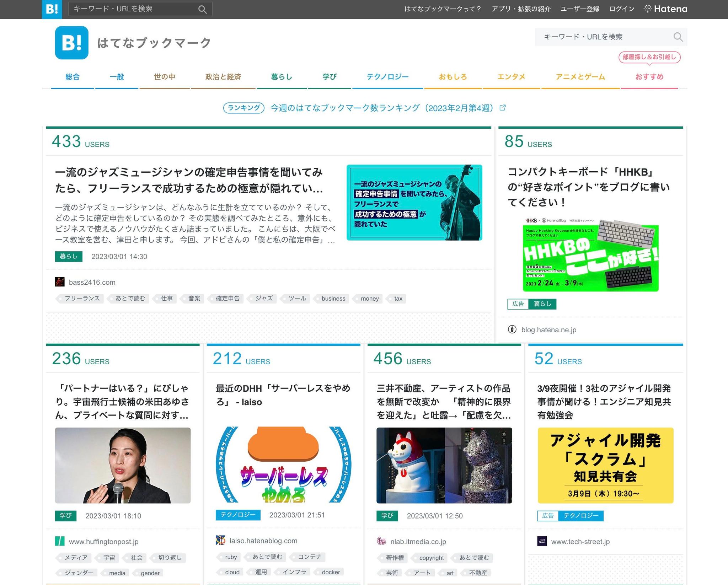Open the 世の中 category tab

[164, 77]
